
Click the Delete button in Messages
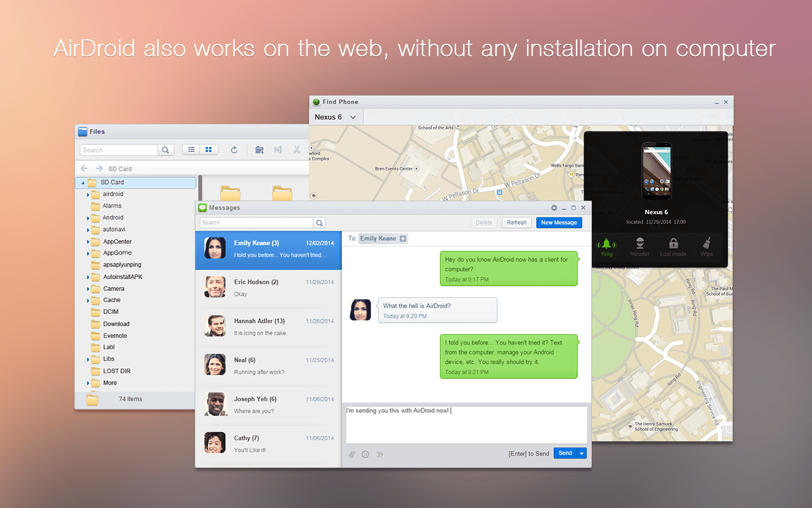[484, 223]
